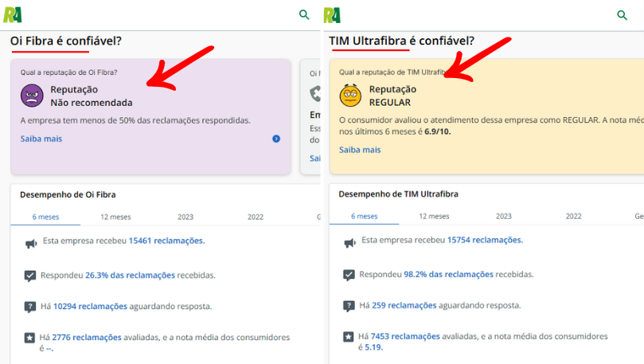644x364 pixels.
Task: Click the TIM Ultrafibra é confiável? heading
Action: pos(402,41)
